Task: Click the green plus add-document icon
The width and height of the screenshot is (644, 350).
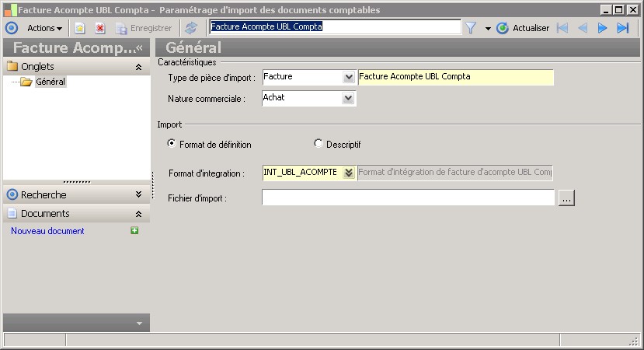Action: [134, 230]
